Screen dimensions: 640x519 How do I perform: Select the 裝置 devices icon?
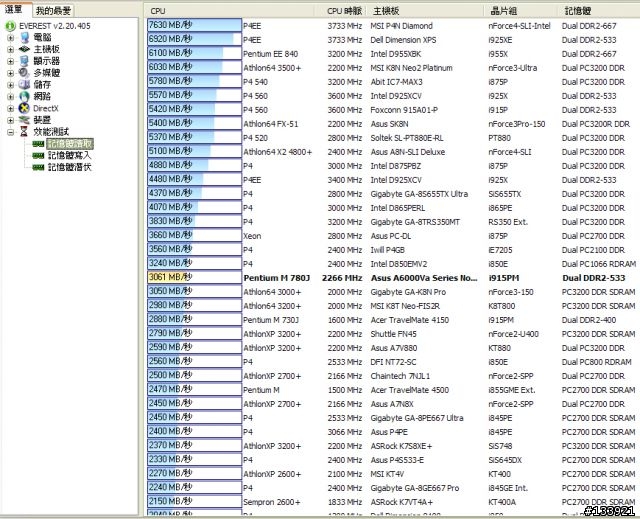[24, 120]
